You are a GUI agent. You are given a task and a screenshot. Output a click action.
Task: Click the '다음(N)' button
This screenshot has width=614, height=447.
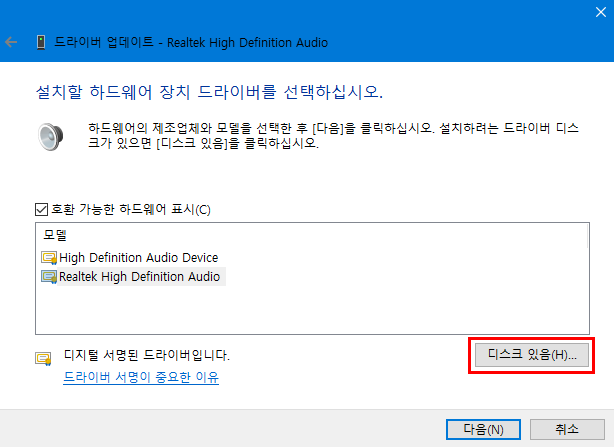coord(483,429)
